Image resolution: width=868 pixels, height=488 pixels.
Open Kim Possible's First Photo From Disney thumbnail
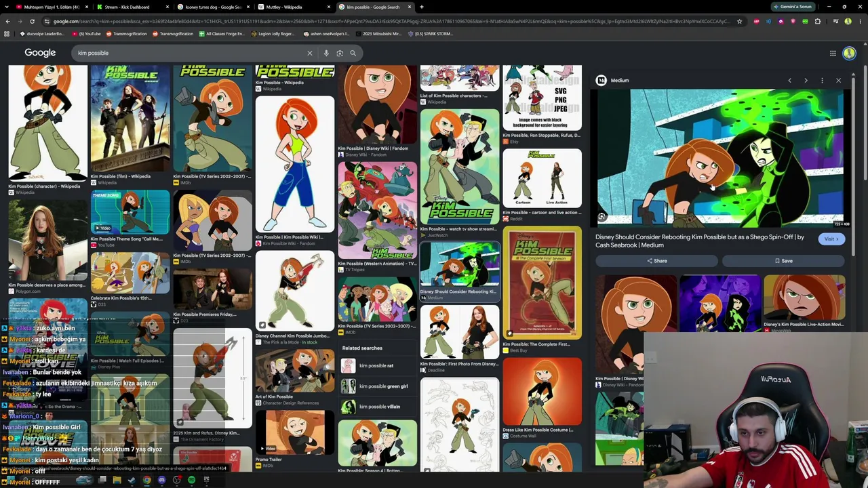click(x=459, y=332)
